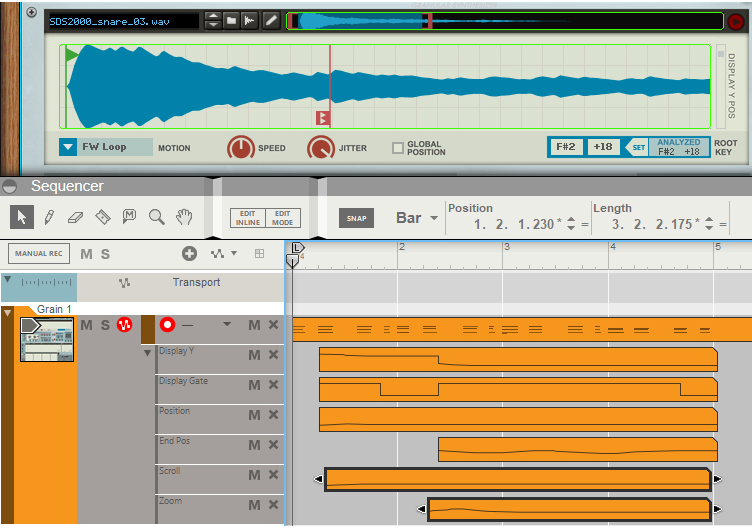Collapse the Grain 1 automation lanes

point(9,314)
